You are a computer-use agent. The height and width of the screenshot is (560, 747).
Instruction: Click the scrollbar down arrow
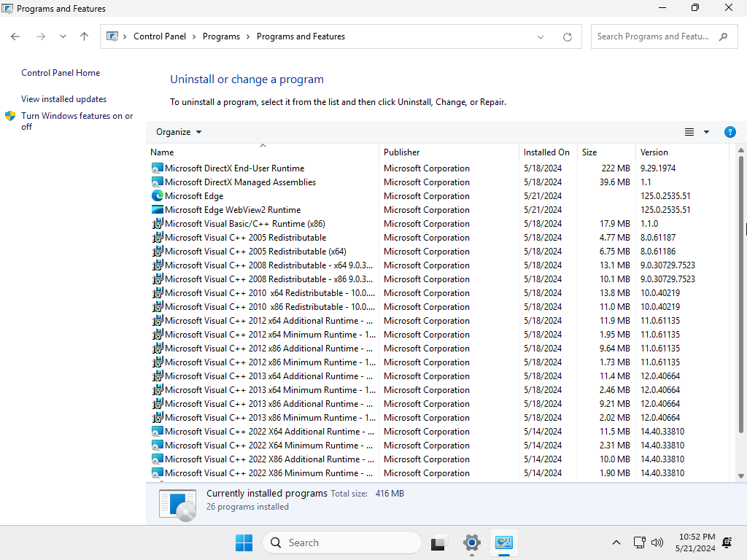741,475
